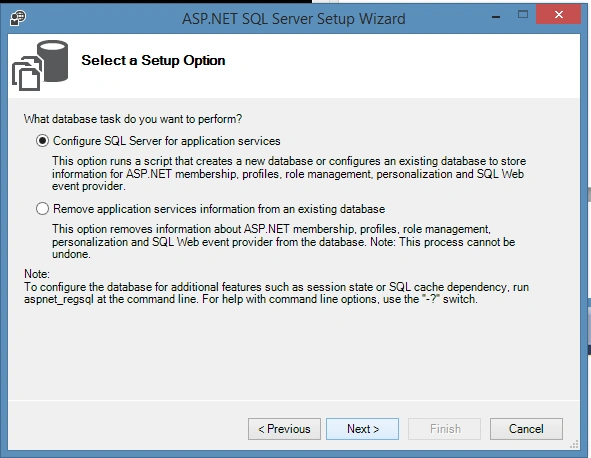
Task: Close the wizard with the red X
Action: point(559,15)
